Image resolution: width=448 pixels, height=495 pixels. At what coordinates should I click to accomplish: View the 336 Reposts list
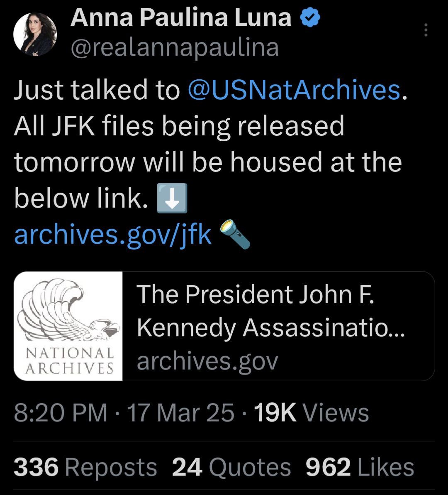[x=85, y=468]
